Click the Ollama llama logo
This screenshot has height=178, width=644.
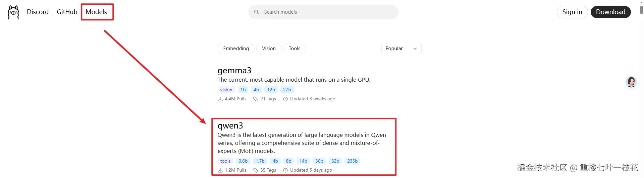(x=13, y=12)
